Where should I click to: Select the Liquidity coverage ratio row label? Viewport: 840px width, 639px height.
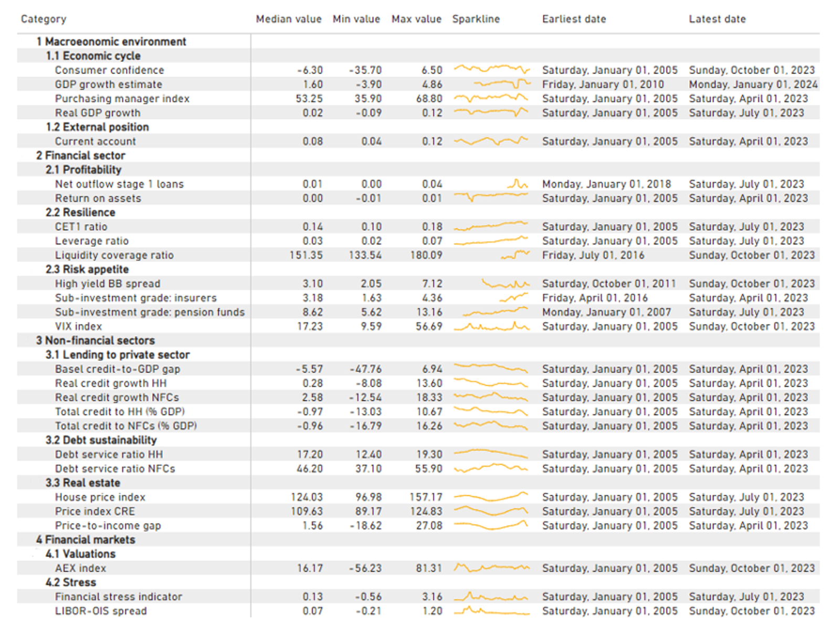114,255
